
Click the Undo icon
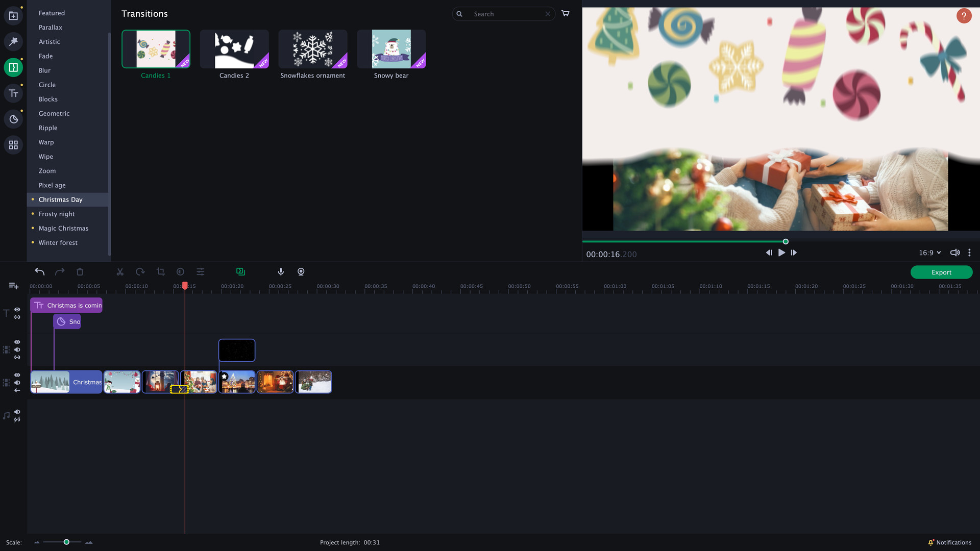pyautogui.click(x=39, y=272)
